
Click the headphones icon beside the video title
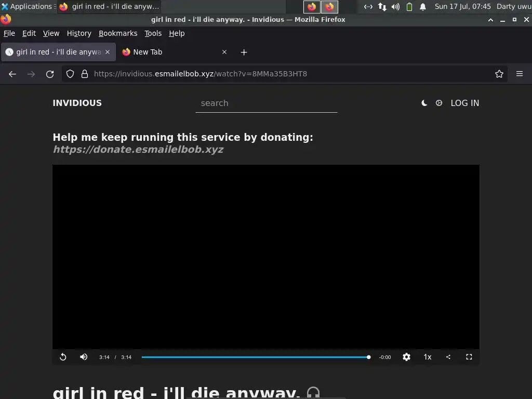pos(313,393)
